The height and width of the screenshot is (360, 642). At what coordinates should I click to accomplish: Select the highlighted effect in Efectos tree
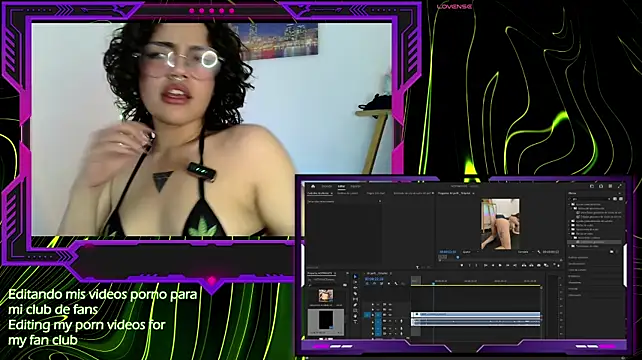coord(595,242)
